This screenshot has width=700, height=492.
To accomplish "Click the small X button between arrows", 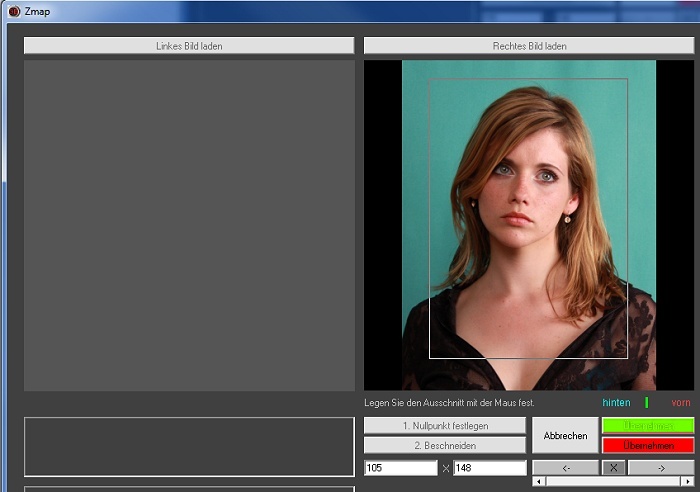I will tap(613, 467).
